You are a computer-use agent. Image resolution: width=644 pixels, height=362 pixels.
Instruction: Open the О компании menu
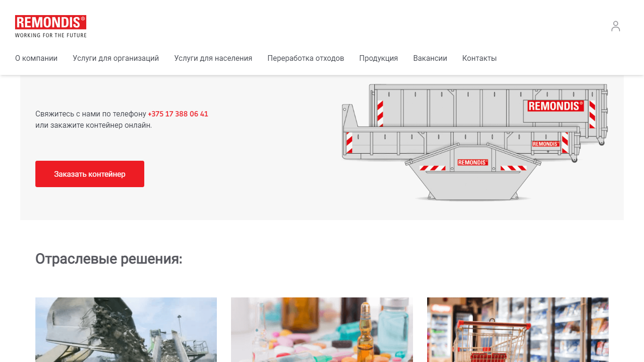click(36, 58)
